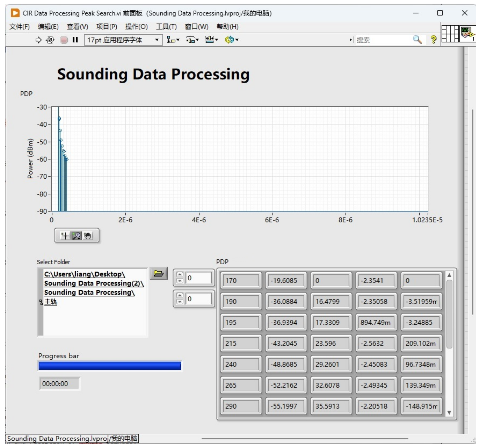Expand the 17pt application font dropdown
The height and width of the screenshot is (448, 480).
157,40
